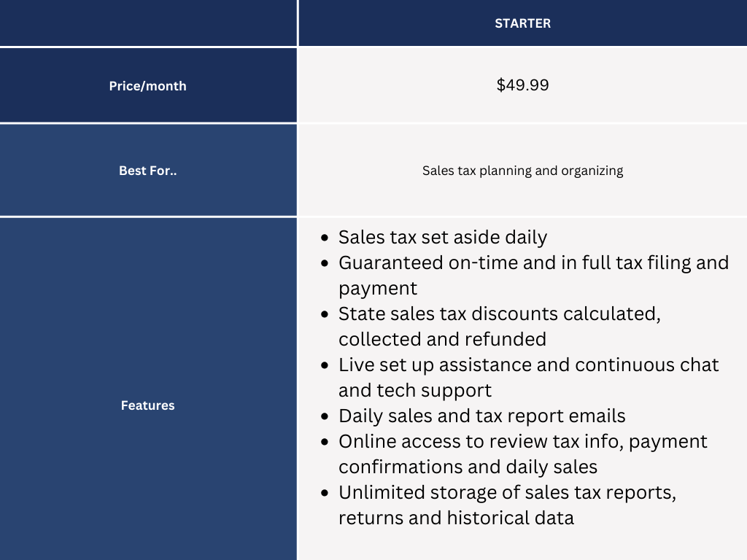Click 'State sales tax discounts calculated' feature

coord(499,314)
